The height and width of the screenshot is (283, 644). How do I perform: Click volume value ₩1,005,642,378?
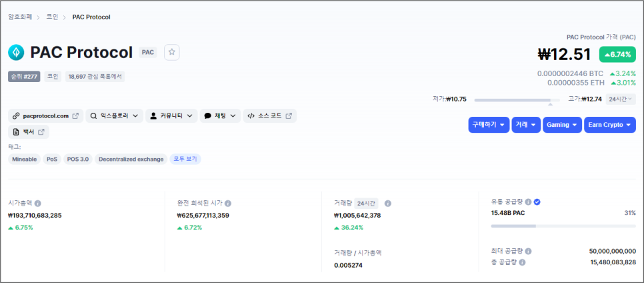coord(358,215)
